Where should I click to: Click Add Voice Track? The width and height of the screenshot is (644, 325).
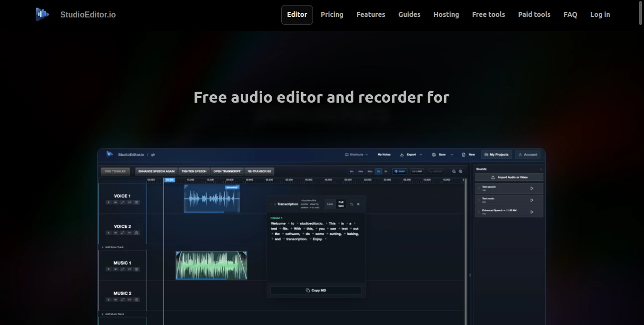(113, 247)
